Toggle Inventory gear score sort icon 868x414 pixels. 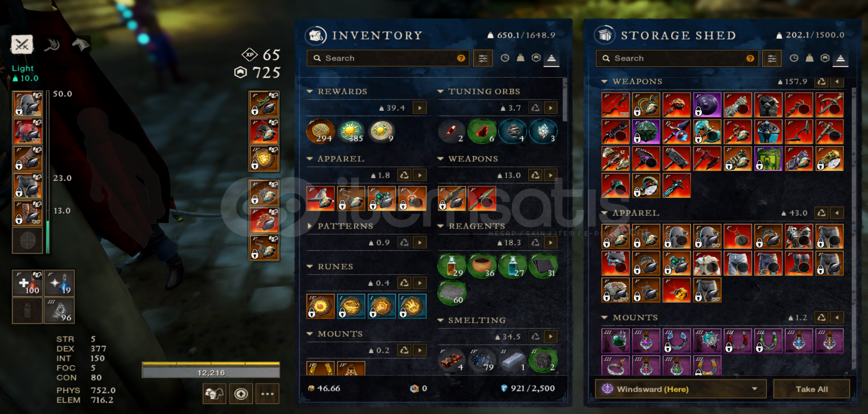[536, 58]
